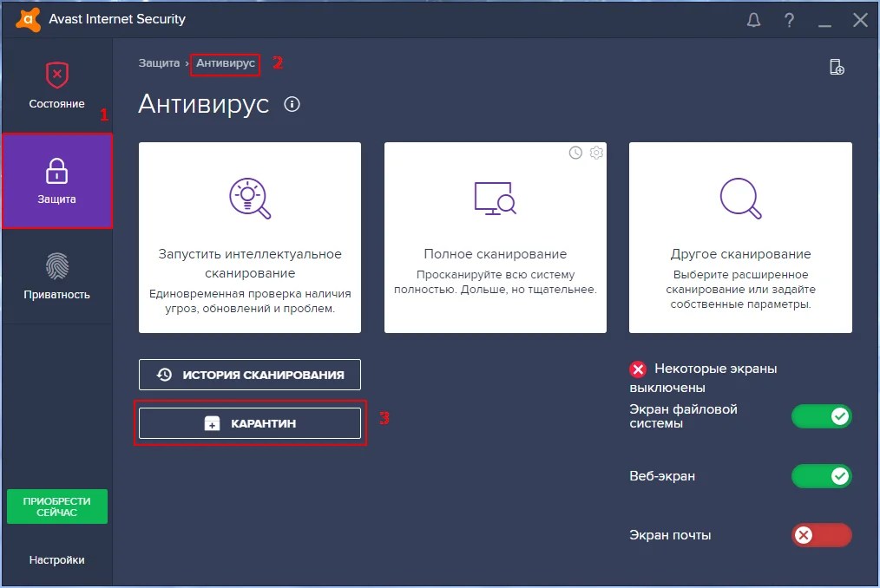Image resolution: width=880 pixels, height=588 pixels.
Task: Open the Другое сканирование card
Action: click(x=740, y=238)
